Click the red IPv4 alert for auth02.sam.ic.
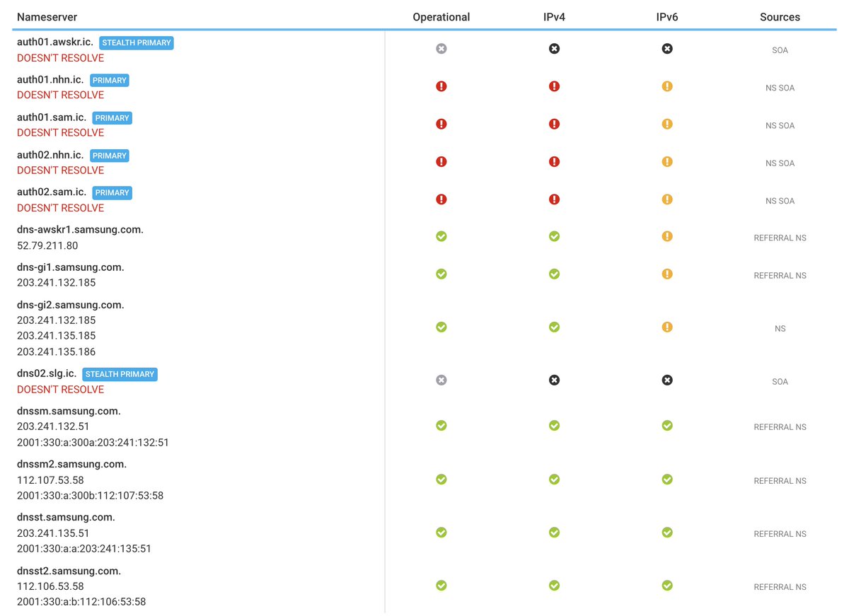This screenshot has width=849, height=616. (x=554, y=199)
